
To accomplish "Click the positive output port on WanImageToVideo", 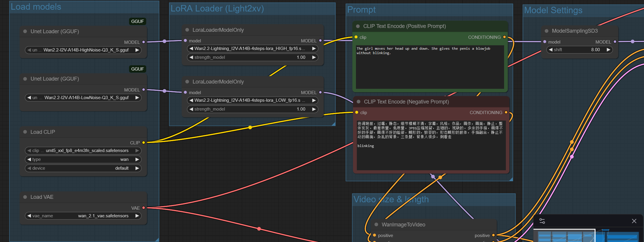I will 494,235.
